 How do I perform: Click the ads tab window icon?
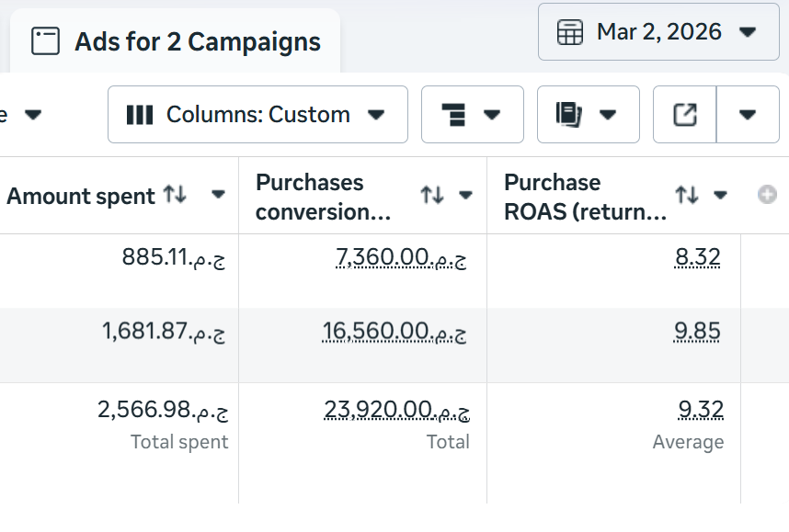(x=45, y=40)
